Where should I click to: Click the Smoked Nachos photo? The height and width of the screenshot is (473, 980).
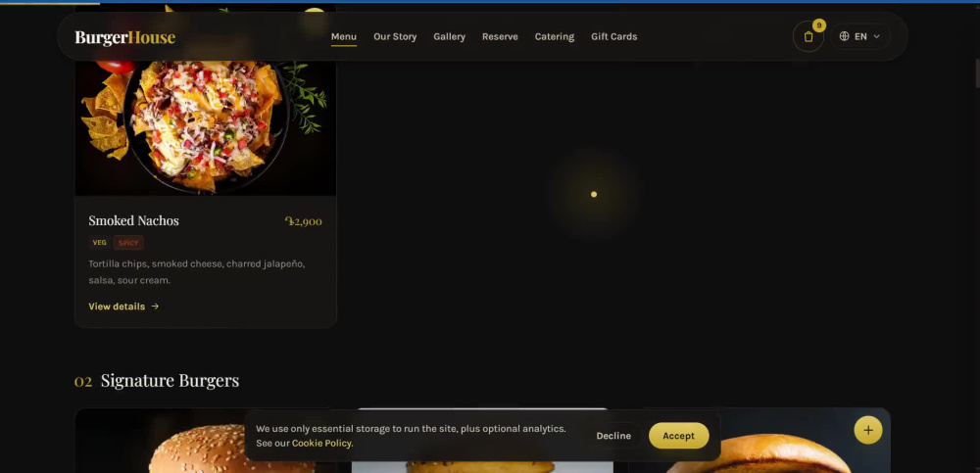(206, 127)
